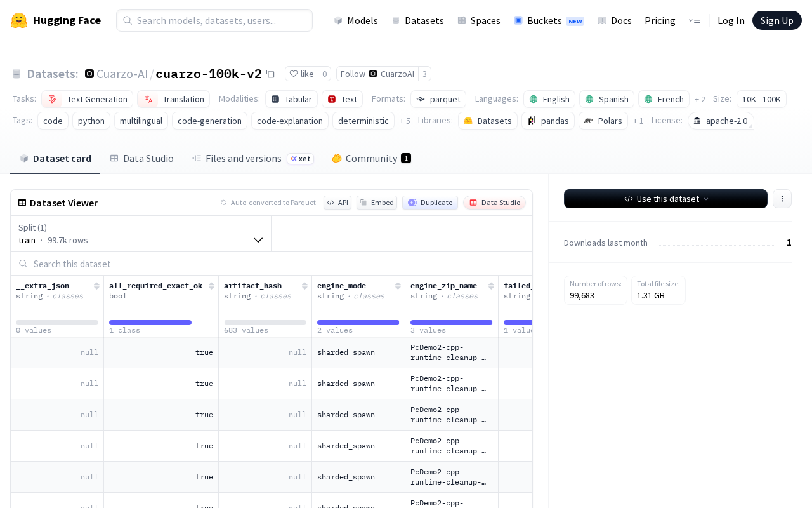Copy dataset name with the copy icon
812x508 pixels.
click(270, 74)
